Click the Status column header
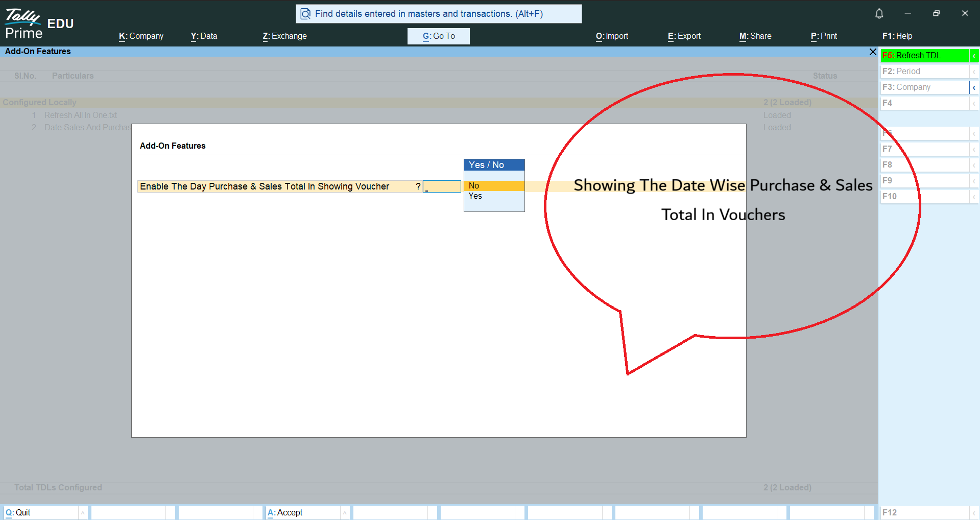This screenshot has width=980, height=520. (825, 76)
